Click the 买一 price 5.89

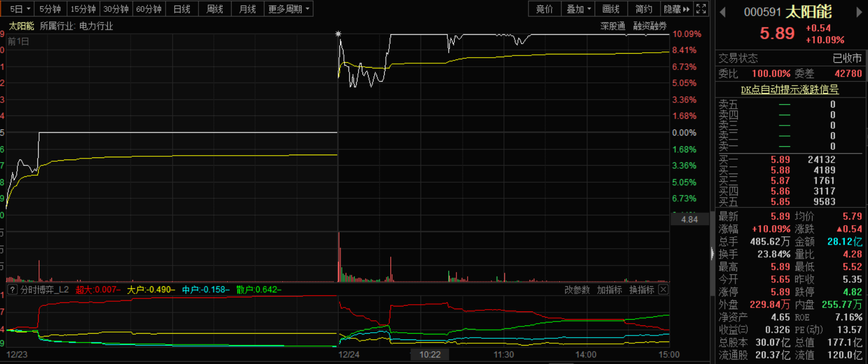[x=780, y=160]
